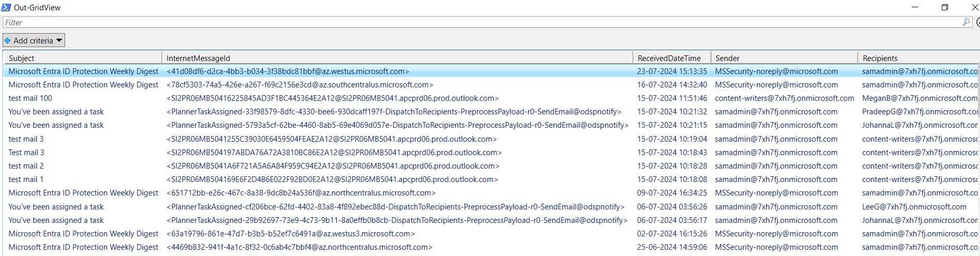
Task: Click message ID starting SI2PR06MB5041A6F721A5A6A8
Action: click(x=333, y=166)
